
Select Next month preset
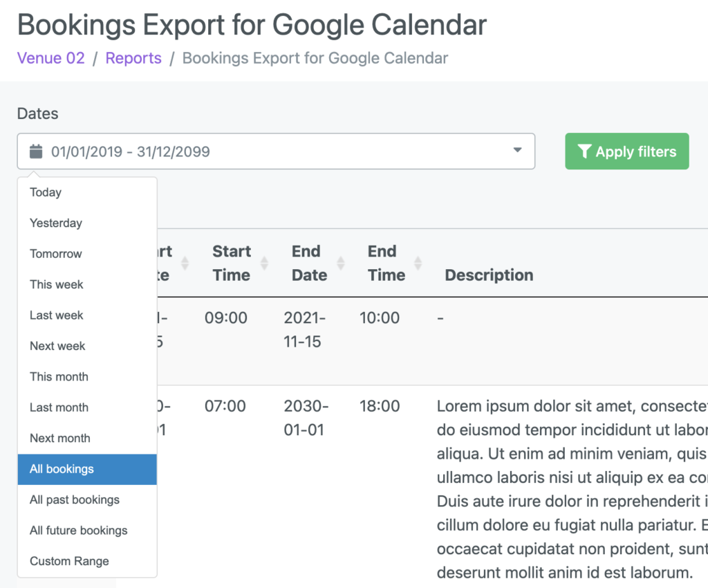click(87, 438)
